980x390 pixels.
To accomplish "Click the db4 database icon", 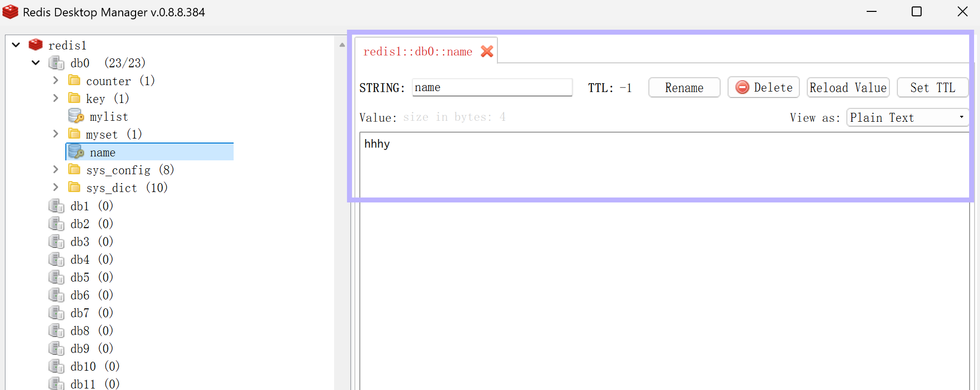I will point(56,259).
